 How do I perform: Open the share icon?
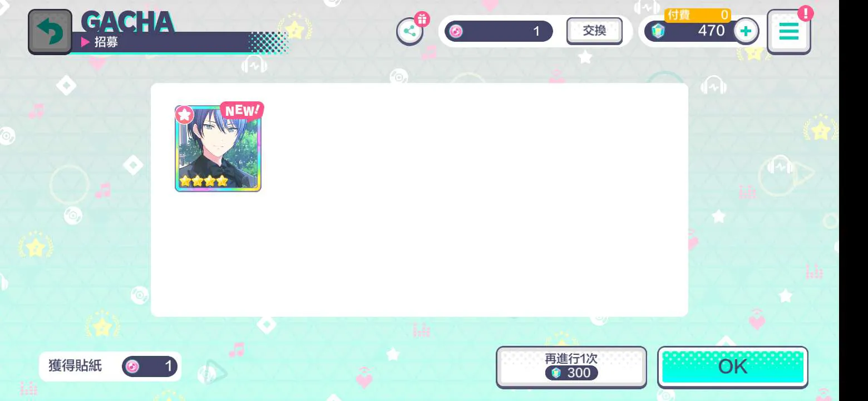(x=410, y=31)
